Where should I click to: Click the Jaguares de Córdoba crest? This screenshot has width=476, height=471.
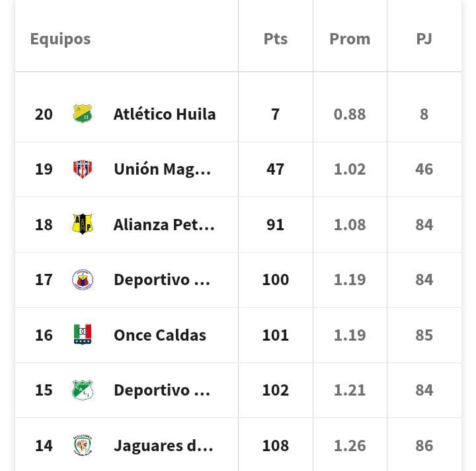[83, 445]
